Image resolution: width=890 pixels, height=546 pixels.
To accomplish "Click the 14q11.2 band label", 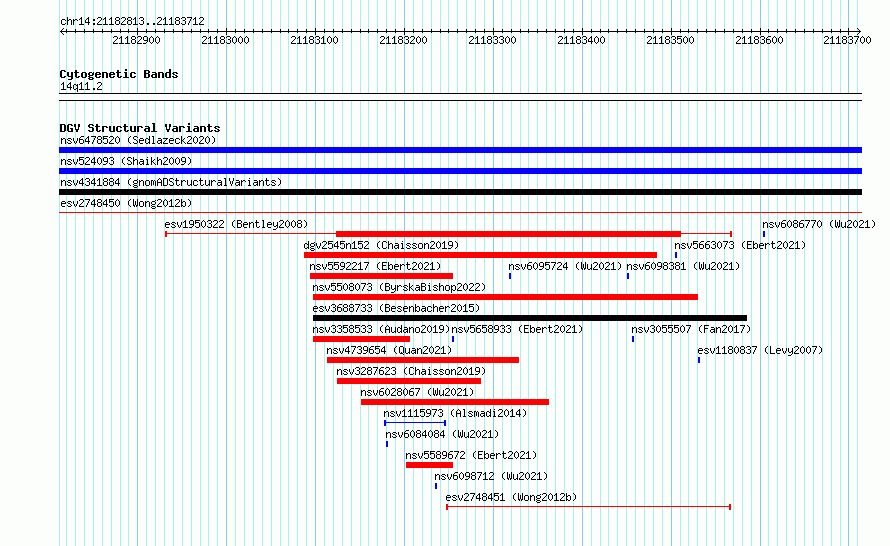I will (81, 86).
